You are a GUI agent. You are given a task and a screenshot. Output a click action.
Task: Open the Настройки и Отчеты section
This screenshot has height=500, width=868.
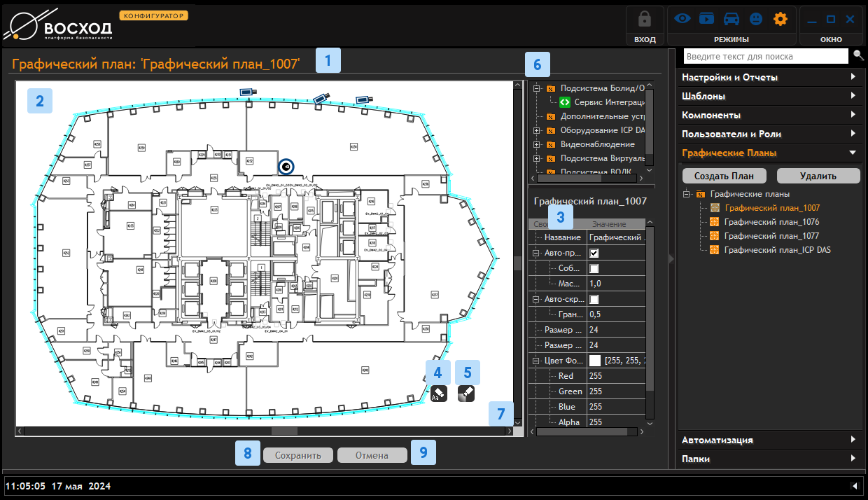click(x=769, y=77)
